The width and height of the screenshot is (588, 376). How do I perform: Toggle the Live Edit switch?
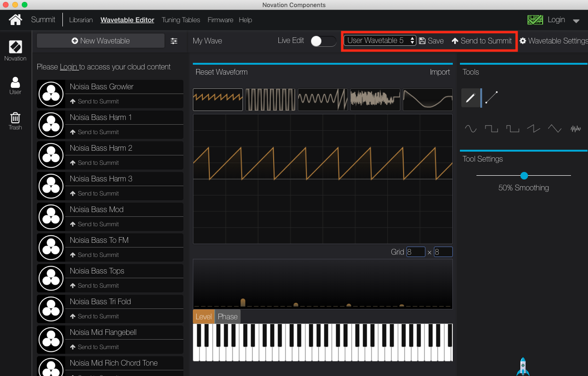click(323, 41)
